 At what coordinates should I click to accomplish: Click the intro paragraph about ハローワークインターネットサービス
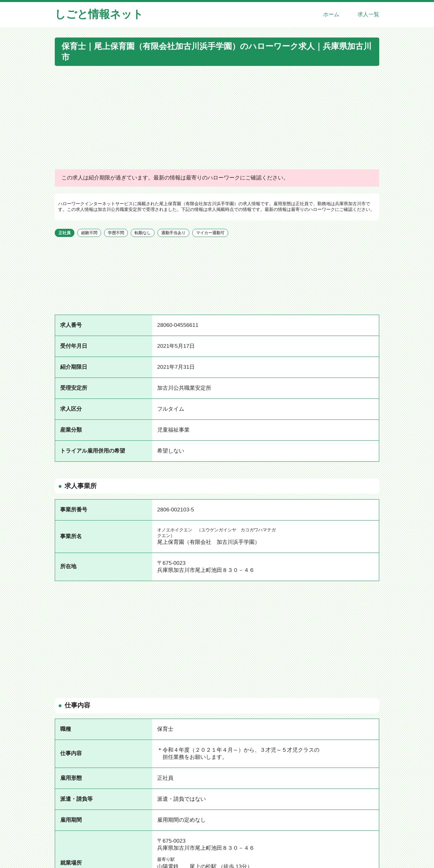[216, 207]
